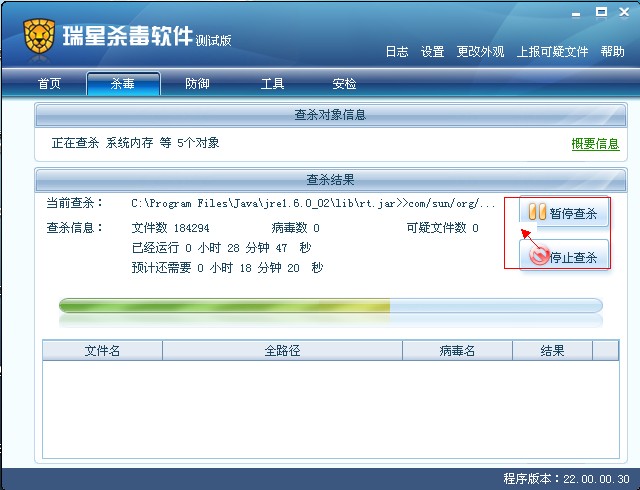The width and height of the screenshot is (640, 490).
Task: Open the 帮助 help menu
Action: point(612,52)
